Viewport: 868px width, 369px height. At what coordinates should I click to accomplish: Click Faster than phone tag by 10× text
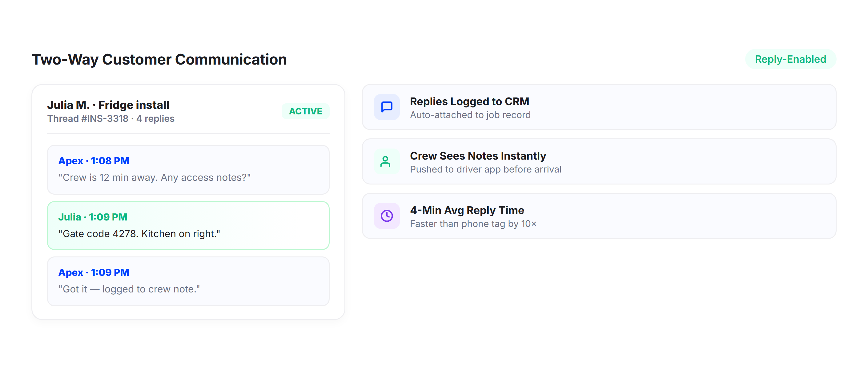coord(473,224)
